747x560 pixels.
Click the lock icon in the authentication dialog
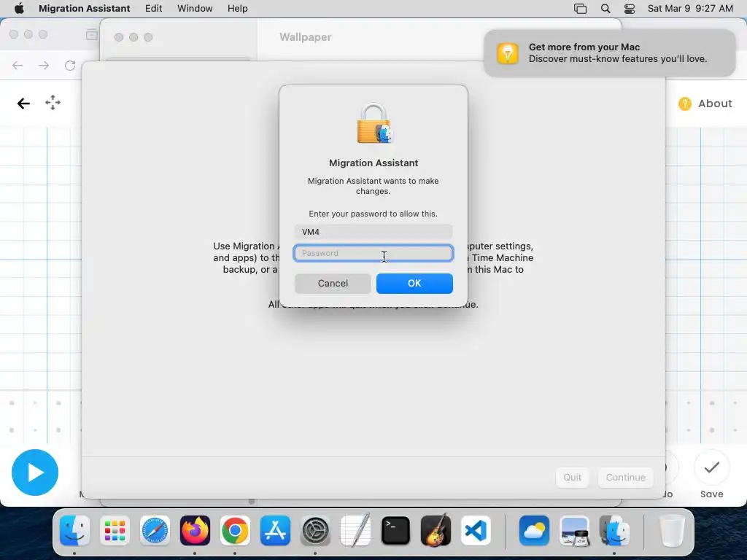point(373,123)
